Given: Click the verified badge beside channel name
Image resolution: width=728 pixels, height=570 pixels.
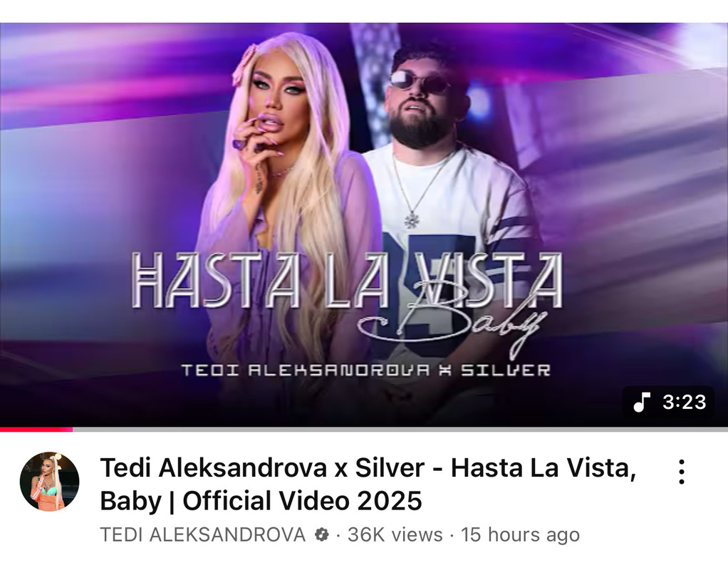Looking at the screenshot, I should click(321, 534).
